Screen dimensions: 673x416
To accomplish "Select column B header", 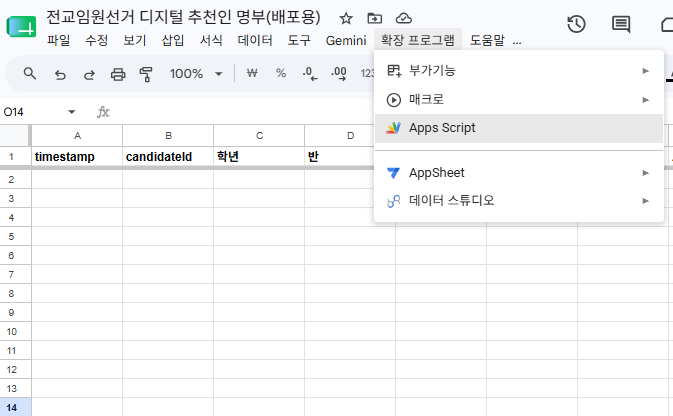I will [168, 136].
